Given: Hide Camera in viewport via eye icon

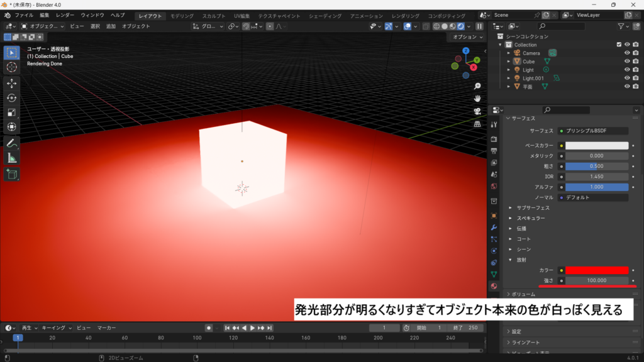Looking at the screenshot, I should 627,53.
